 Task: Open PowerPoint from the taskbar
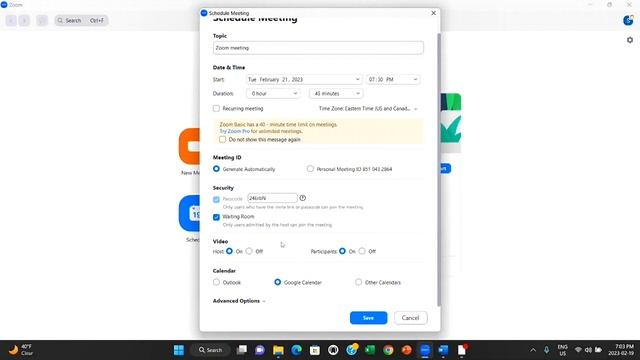pyautogui.click(x=407, y=350)
